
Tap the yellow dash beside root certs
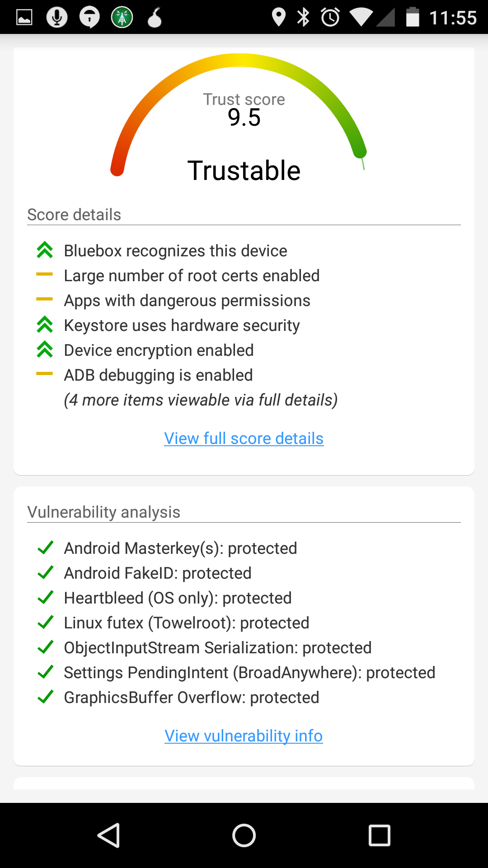[x=44, y=274]
